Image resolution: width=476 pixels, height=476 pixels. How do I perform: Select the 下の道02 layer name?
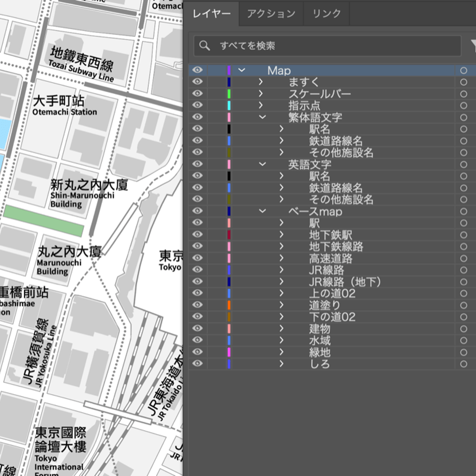[332, 317]
